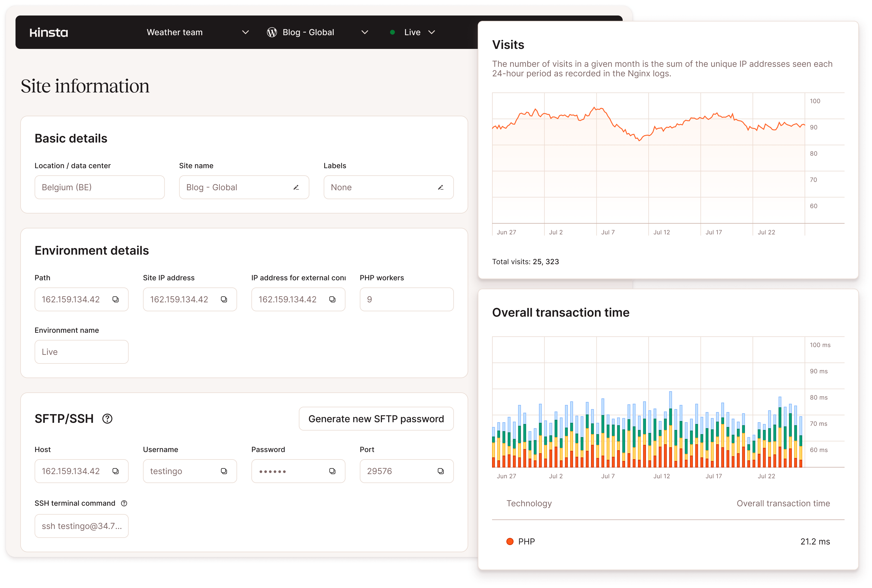This screenshot has width=872, height=588.
Task: Edit the Site name field
Action: pyautogui.click(x=296, y=187)
